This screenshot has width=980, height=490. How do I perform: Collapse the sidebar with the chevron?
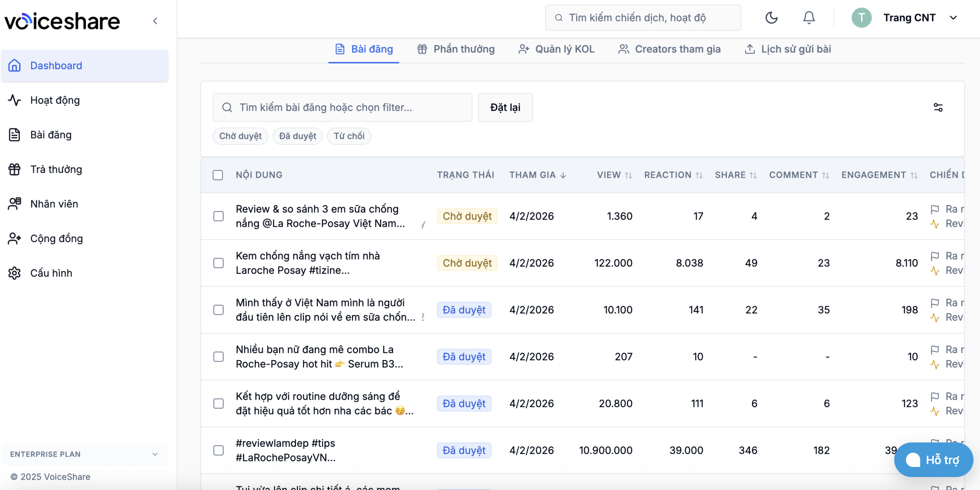(155, 21)
